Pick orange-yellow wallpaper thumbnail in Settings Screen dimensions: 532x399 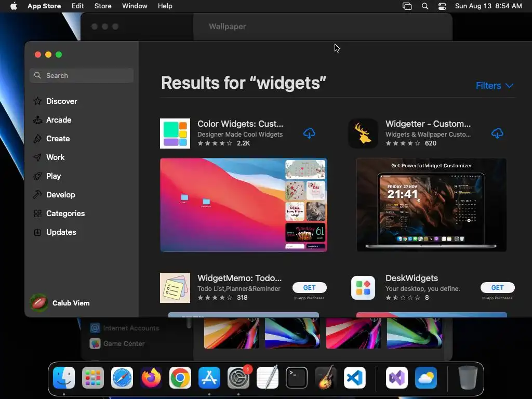(x=231, y=333)
